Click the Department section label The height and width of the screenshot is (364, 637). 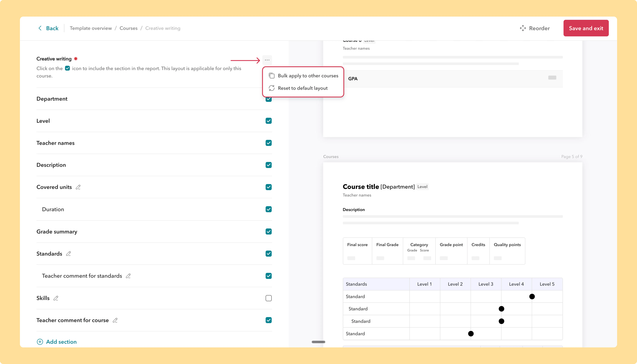[x=52, y=99]
